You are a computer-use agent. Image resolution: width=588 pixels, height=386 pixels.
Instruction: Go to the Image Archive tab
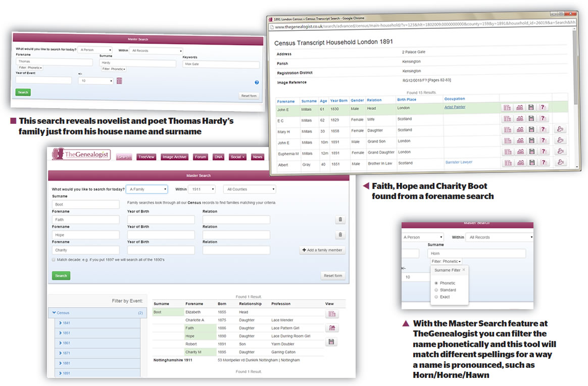point(174,157)
